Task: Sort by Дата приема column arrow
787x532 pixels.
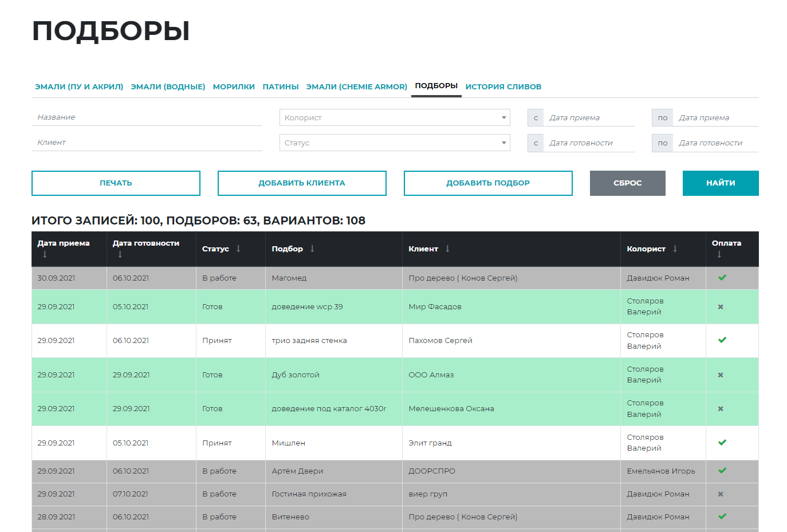Action: [45, 255]
